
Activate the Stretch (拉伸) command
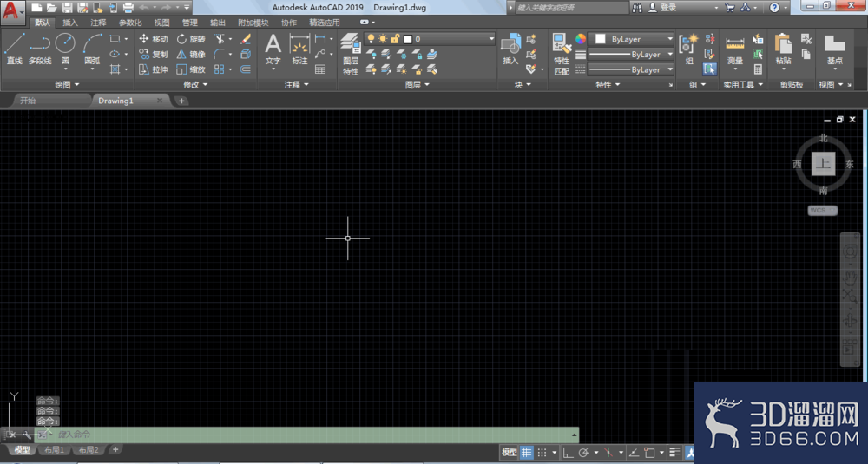154,69
